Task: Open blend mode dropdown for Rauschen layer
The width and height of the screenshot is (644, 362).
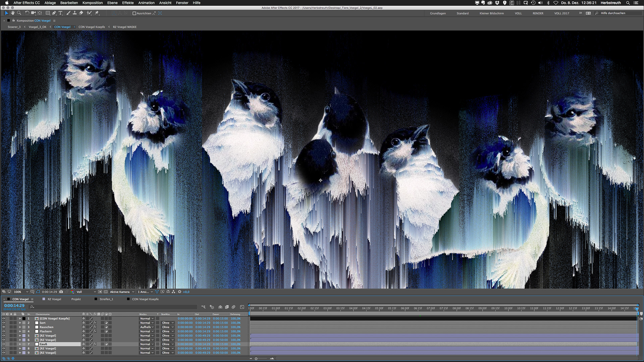Action: pos(147,327)
